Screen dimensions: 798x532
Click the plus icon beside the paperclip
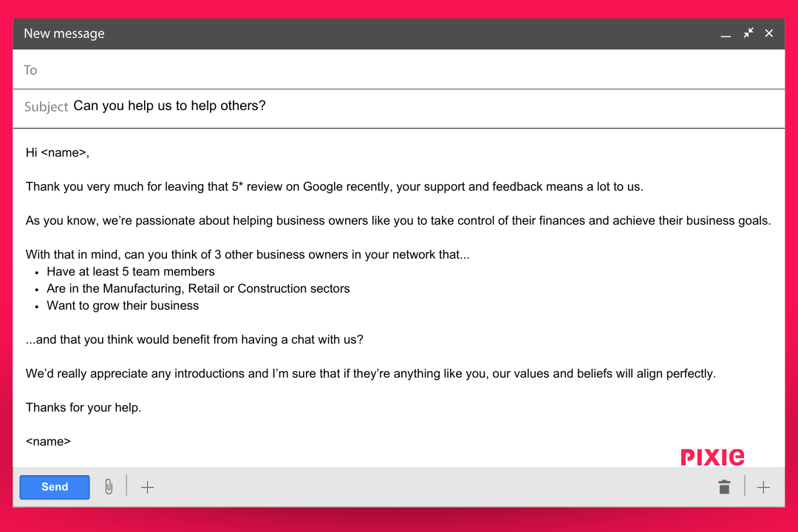[x=148, y=487]
